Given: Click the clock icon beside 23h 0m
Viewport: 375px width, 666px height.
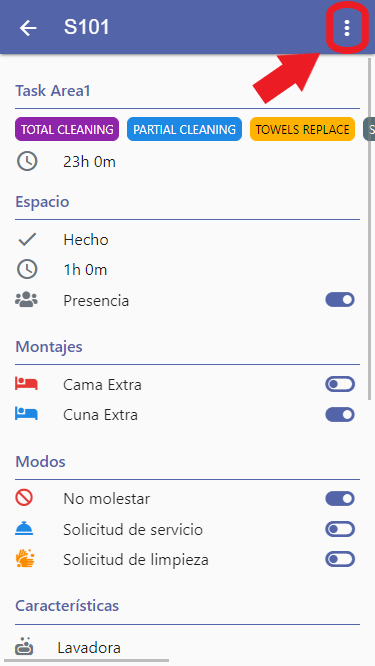Looking at the screenshot, I should 27,161.
